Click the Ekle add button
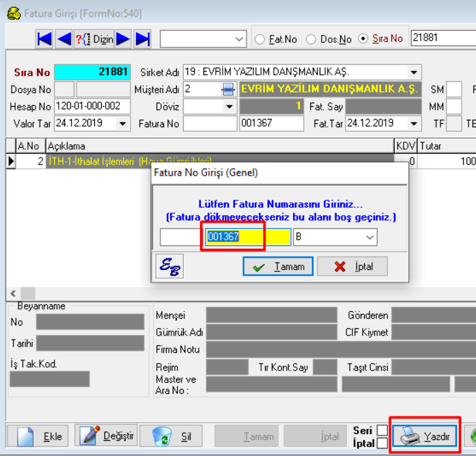 point(38,437)
